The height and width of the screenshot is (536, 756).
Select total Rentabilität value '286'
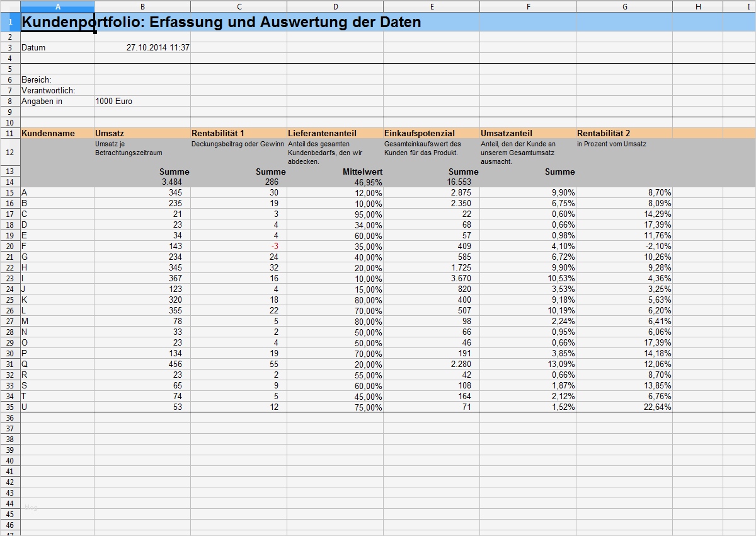(x=239, y=182)
